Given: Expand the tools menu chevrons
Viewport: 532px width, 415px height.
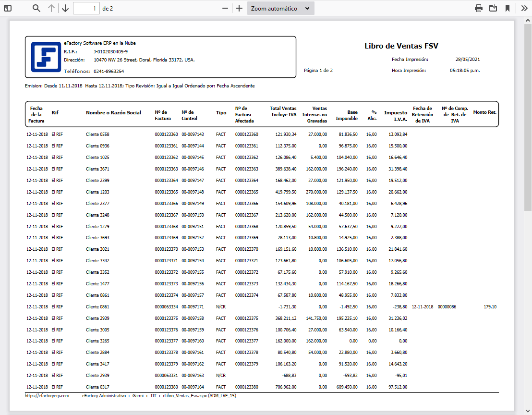Looking at the screenshot, I should point(524,8).
